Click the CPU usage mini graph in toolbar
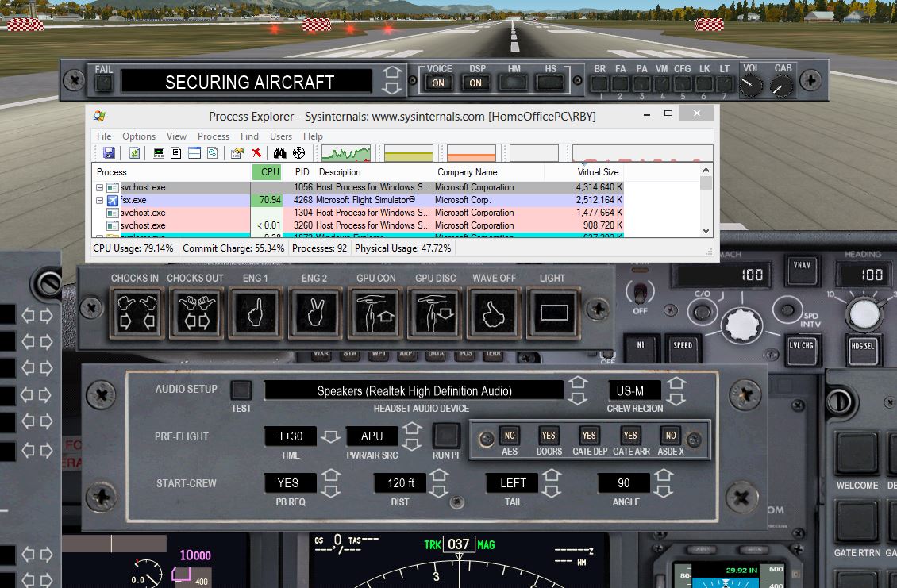This screenshot has width=897, height=588. pos(346,153)
